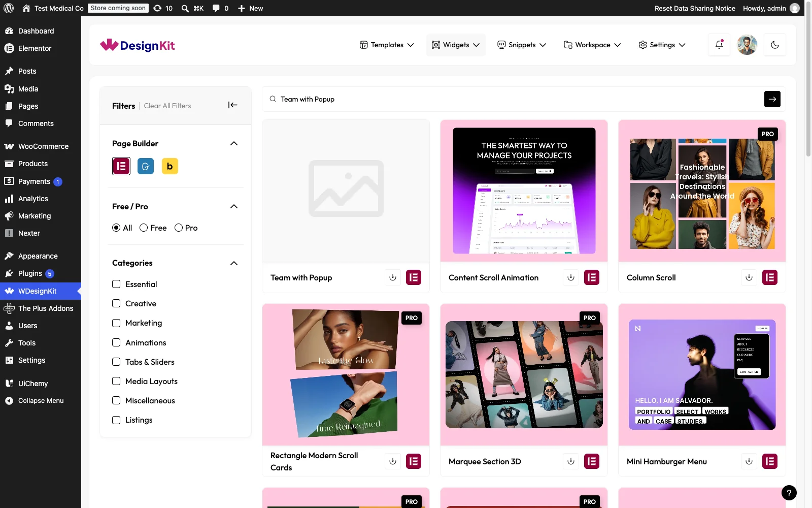Click Elementor badge on Rectangle Modern Scroll Cards
812x508 pixels.
(x=414, y=461)
